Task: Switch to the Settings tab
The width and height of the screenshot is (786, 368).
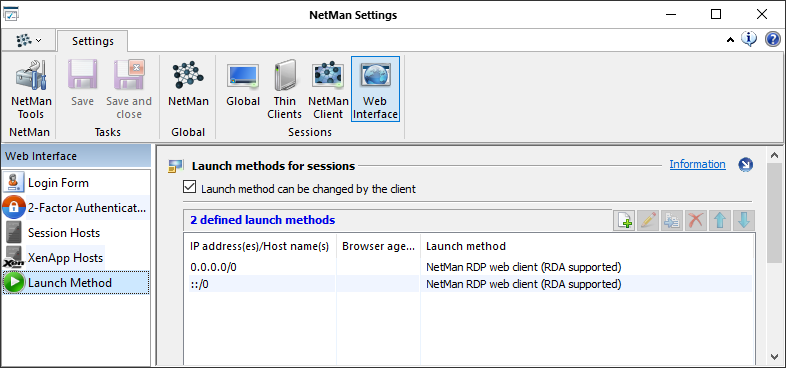Action: tap(93, 41)
